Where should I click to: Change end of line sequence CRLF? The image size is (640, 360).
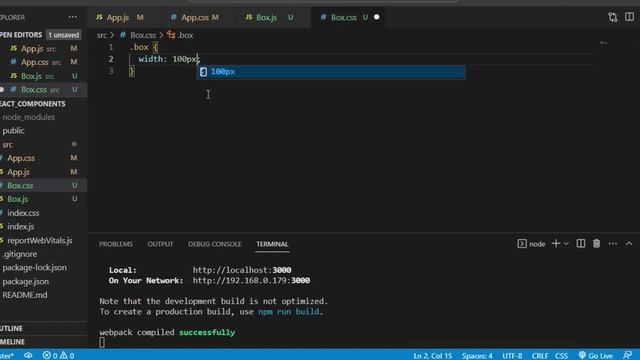[x=540, y=356]
